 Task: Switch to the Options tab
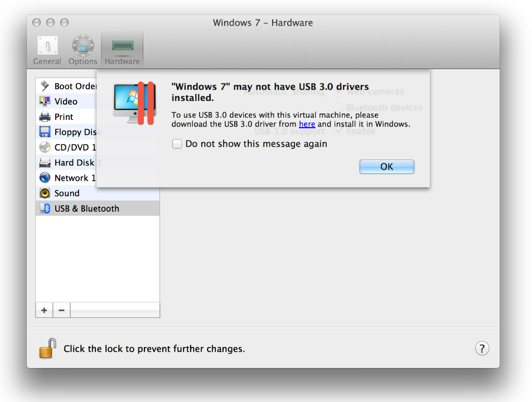(83, 50)
